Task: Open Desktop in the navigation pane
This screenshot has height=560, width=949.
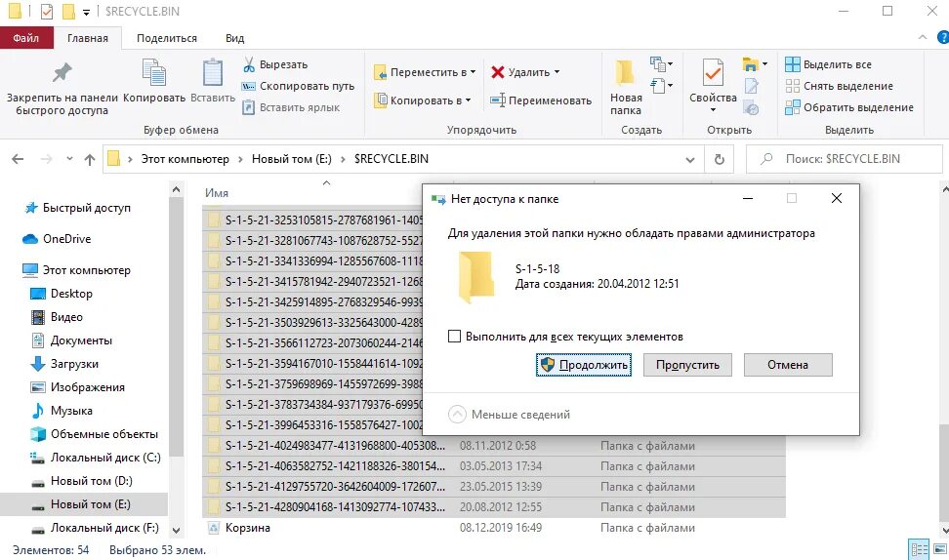Action: pyautogui.click(x=62, y=294)
